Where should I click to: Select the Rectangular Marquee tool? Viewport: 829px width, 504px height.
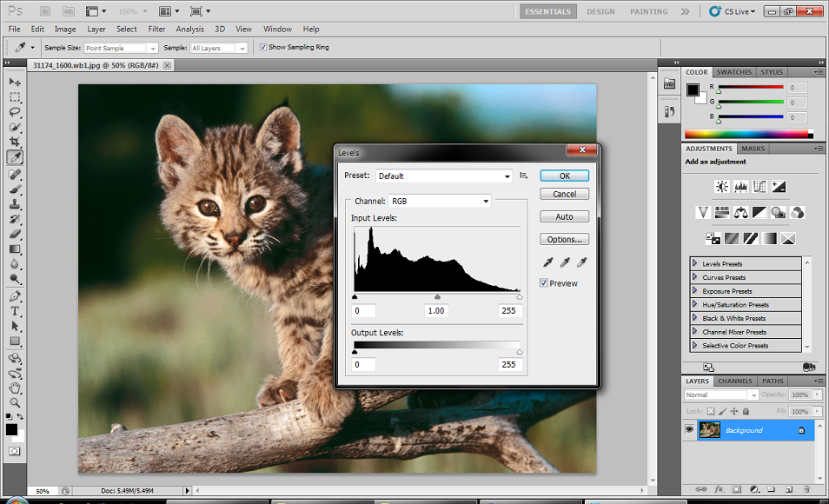[15, 97]
